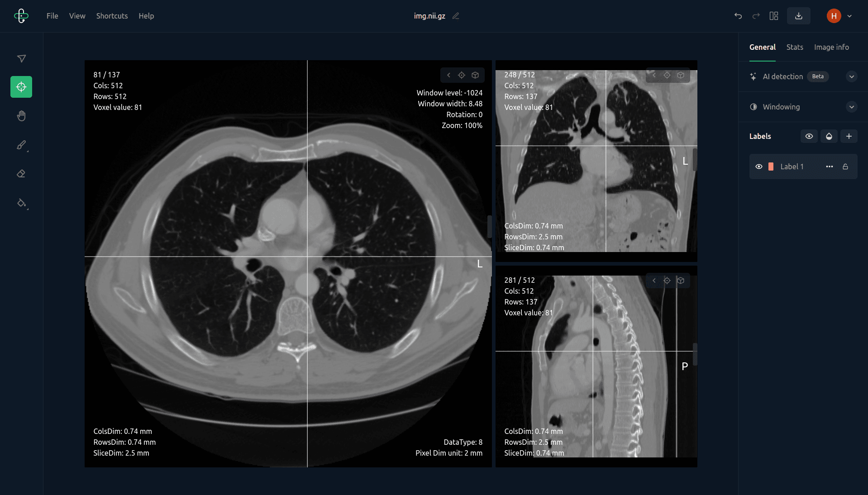Click the undo arrow icon
Screen dimensions: 868x495
738,16
